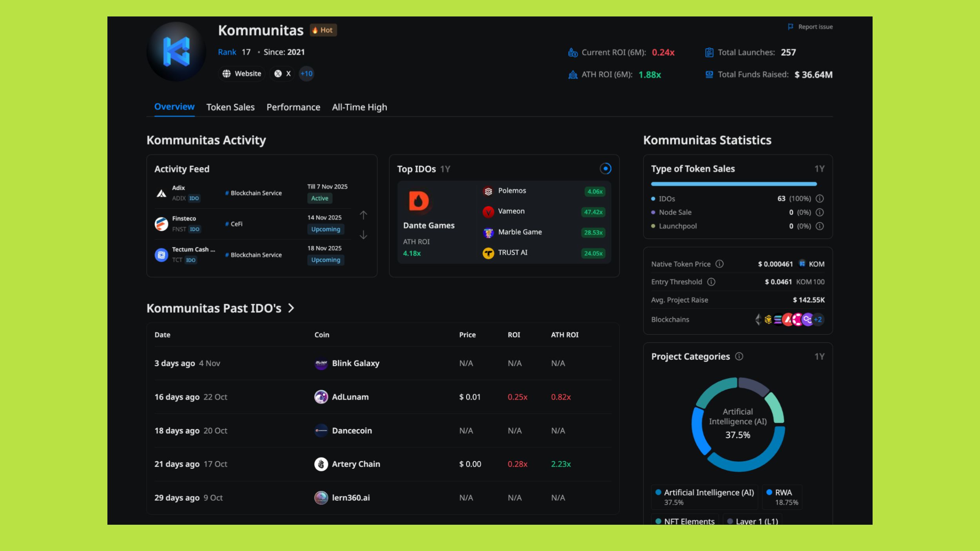Click the down arrow in the Activity Feed
This screenshot has height=551, width=980.
(363, 235)
